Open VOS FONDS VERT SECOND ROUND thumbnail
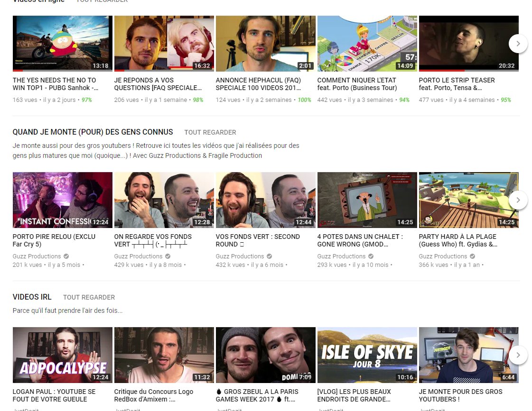This screenshot has width=532, height=411. point(266,200)
